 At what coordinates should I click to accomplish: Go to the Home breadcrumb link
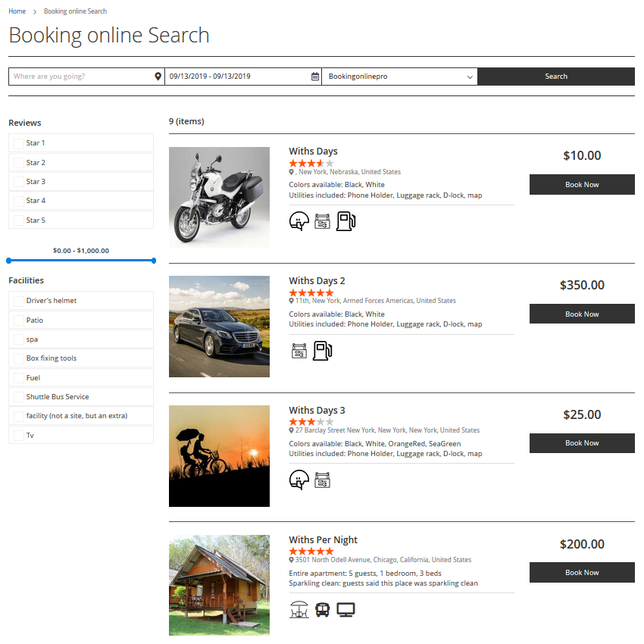(17, 11)
